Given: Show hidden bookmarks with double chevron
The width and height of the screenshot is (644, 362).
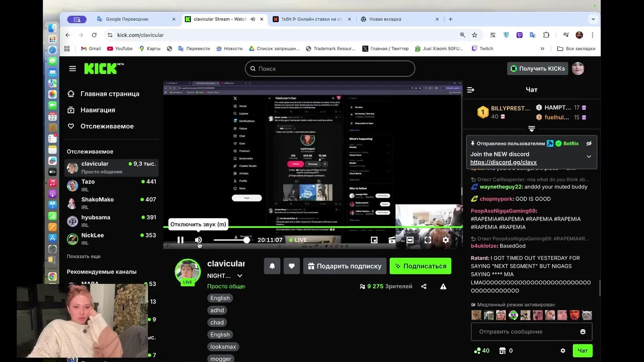Looking at the screenshot, I should [542, 49].
